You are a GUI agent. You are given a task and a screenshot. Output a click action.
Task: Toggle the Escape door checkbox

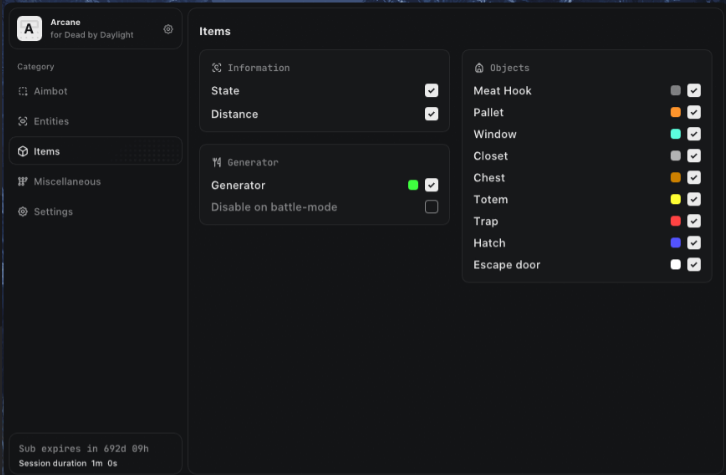coord(694,265)
